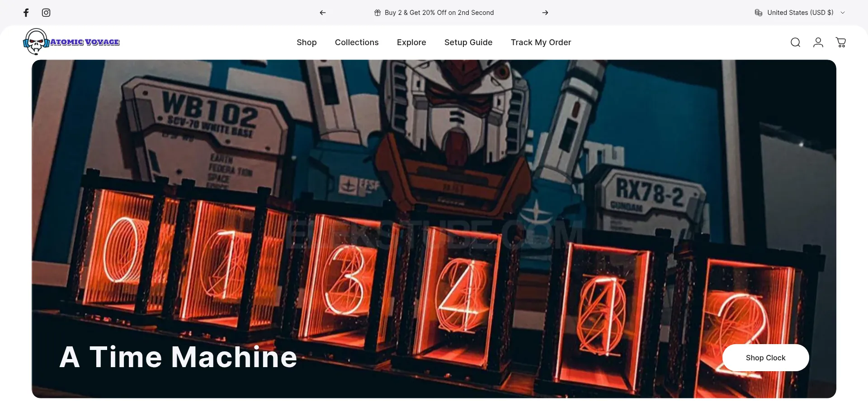Open the Facebook social link

click(26, 13)
